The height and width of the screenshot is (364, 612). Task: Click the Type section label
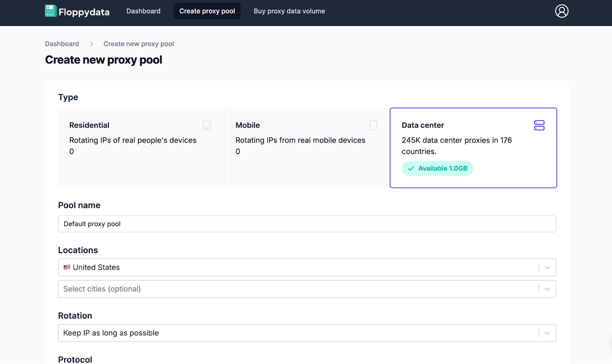coord(68,97)
